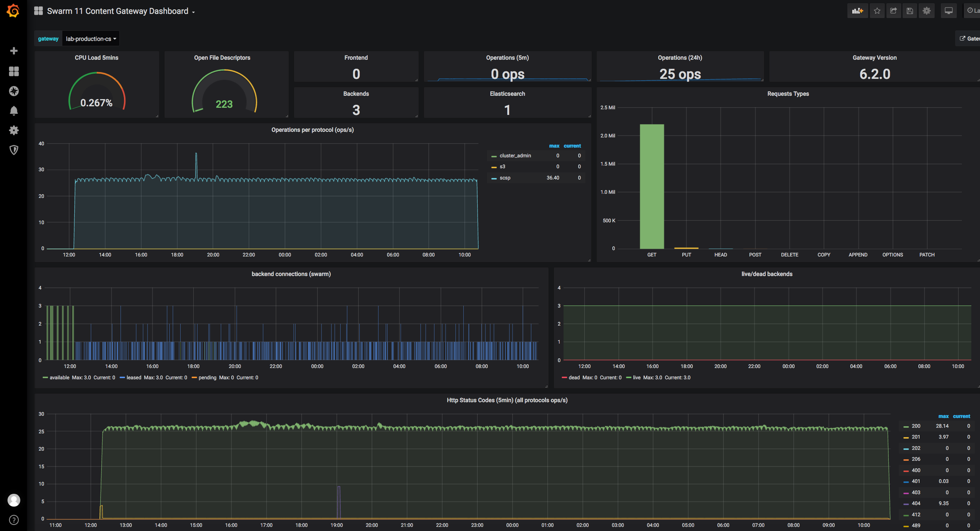The image size is (980, 531).
Task: Click the Share dashboard icon
Action: coord(893,11)
